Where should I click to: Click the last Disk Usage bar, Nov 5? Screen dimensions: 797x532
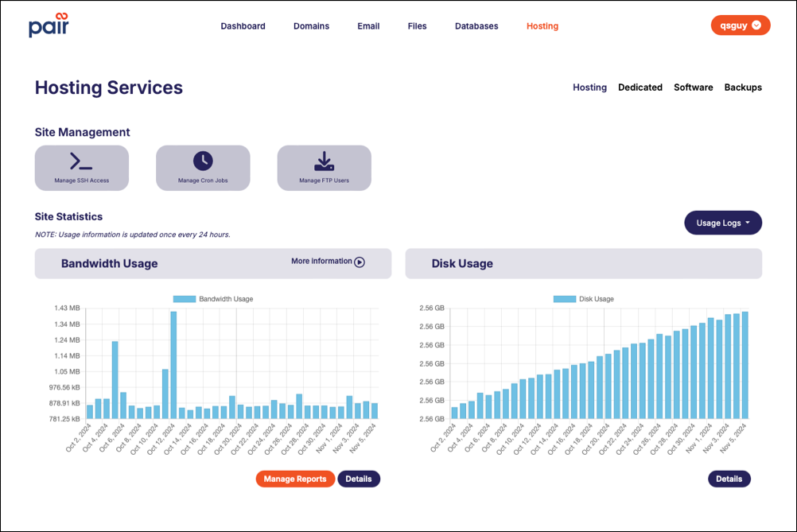click(745, 365)
